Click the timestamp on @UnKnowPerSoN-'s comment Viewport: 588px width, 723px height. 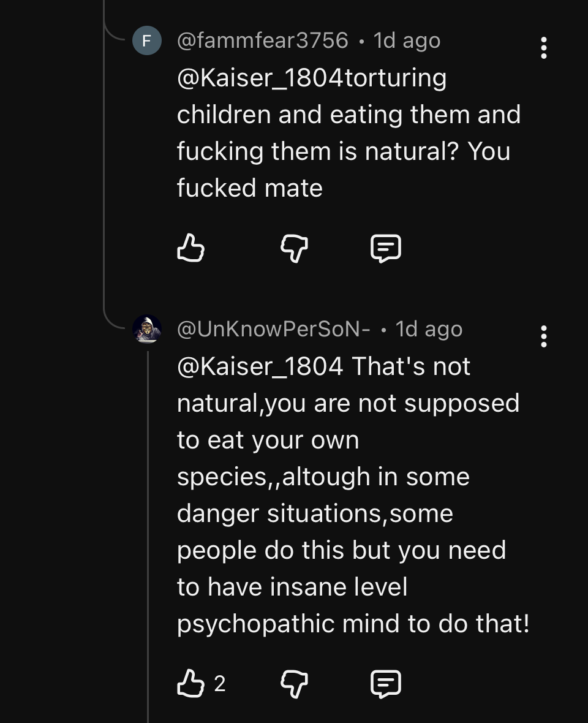[x=429, y=330]
